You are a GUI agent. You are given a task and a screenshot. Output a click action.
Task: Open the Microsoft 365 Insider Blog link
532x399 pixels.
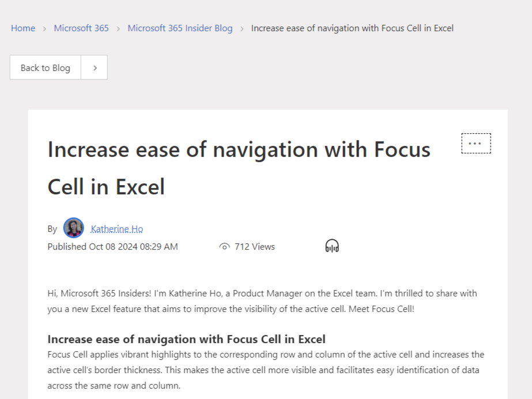click(x=179, y=28)
